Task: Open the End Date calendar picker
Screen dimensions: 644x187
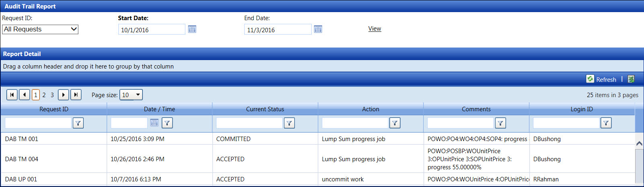Action: coord(318,29)
